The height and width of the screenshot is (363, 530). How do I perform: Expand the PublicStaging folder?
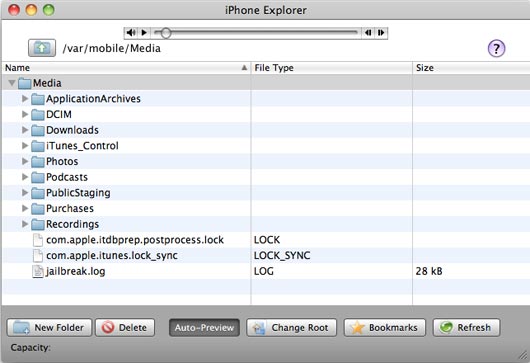click(25, 193)
